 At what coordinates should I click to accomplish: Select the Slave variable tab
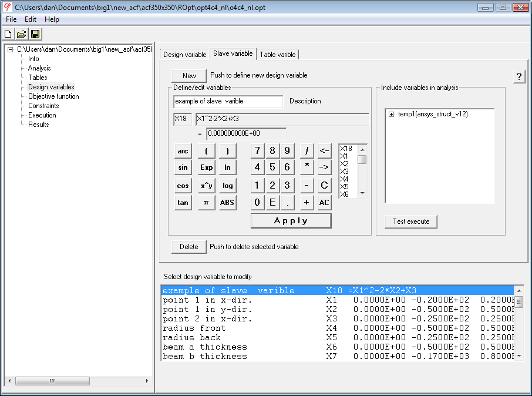(x=233, y=53)
